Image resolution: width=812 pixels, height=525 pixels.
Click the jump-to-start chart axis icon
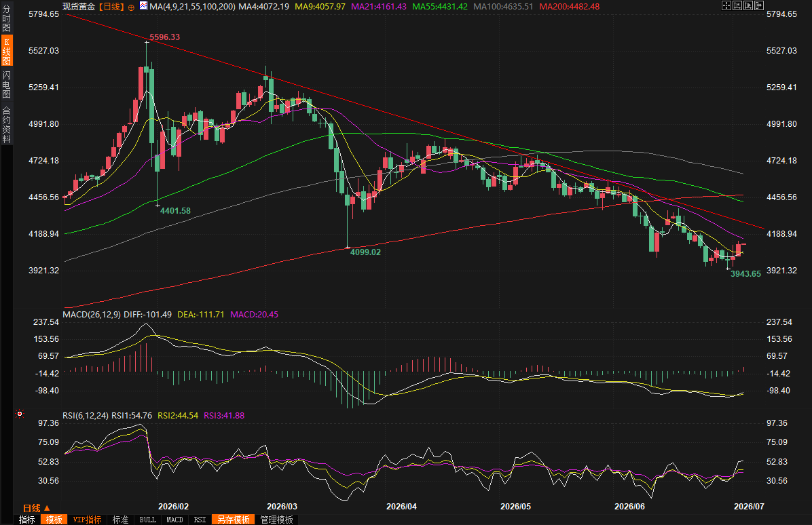pyautogui.click(x=737, y=5)
